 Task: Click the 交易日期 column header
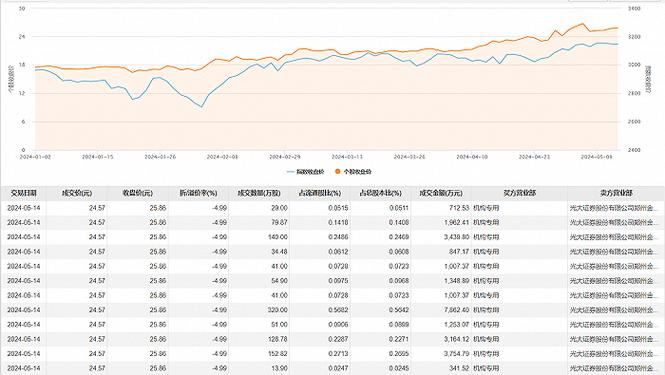(23, 193)
